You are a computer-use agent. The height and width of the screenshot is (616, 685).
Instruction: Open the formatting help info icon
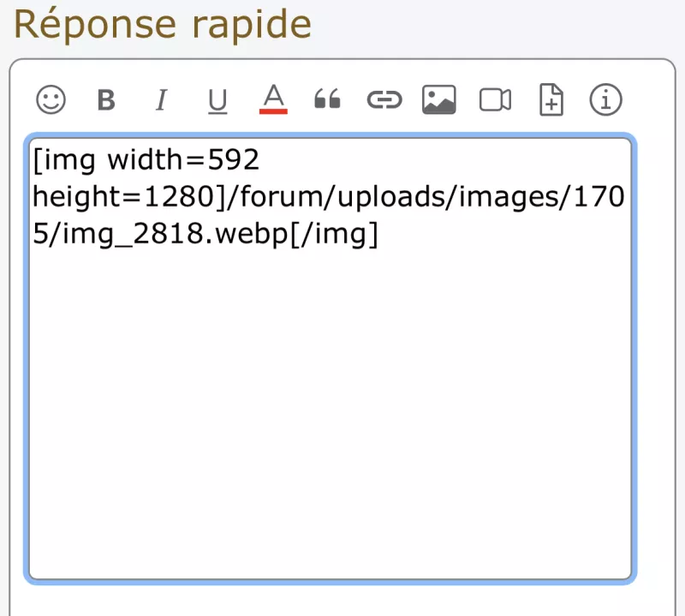pos(606,101)
